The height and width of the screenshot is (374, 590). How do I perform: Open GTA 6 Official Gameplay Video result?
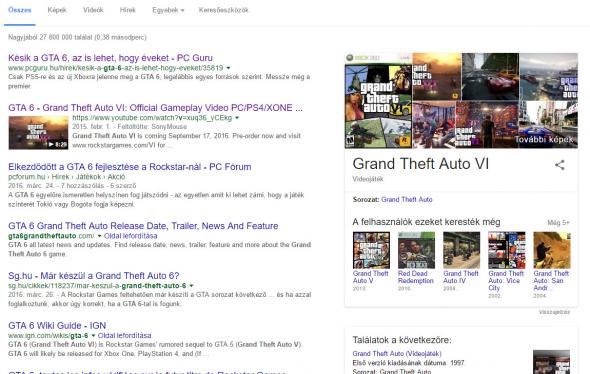155,108
